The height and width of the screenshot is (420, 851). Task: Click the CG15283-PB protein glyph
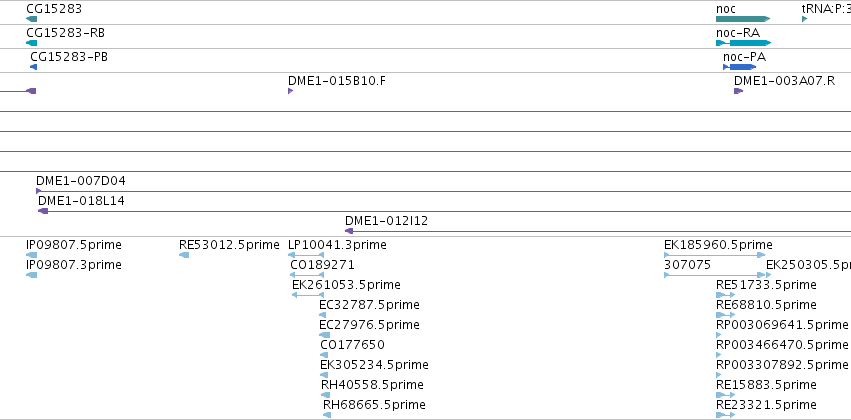coord(34,67)
